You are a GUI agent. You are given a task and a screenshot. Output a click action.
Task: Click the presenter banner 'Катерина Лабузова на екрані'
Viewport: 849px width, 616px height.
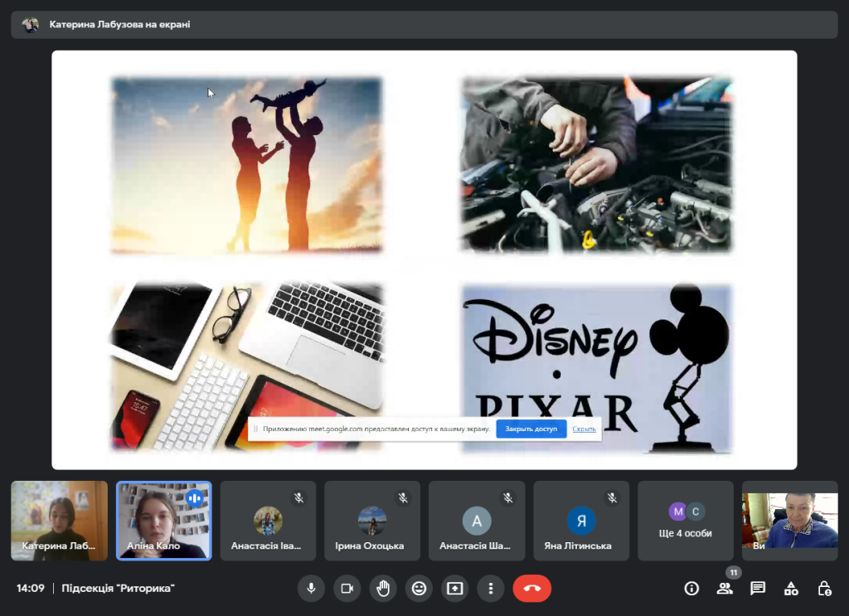tap(119, 25)
